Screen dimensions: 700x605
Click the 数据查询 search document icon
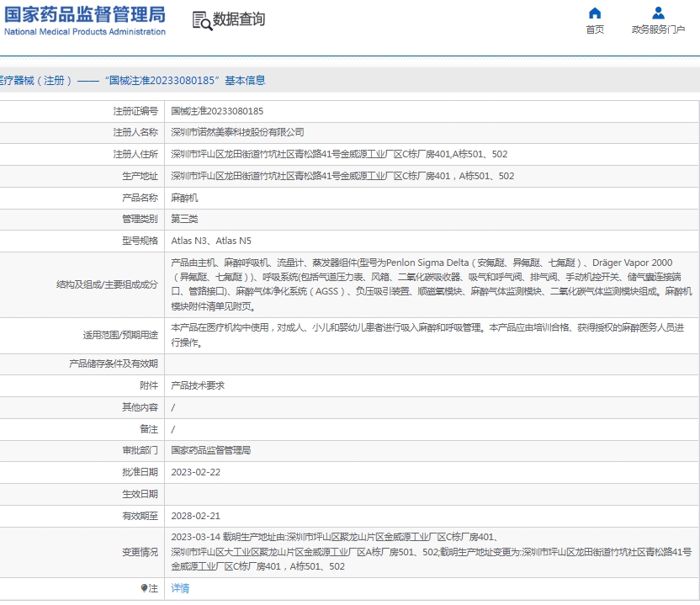click(x=202, y=20)
